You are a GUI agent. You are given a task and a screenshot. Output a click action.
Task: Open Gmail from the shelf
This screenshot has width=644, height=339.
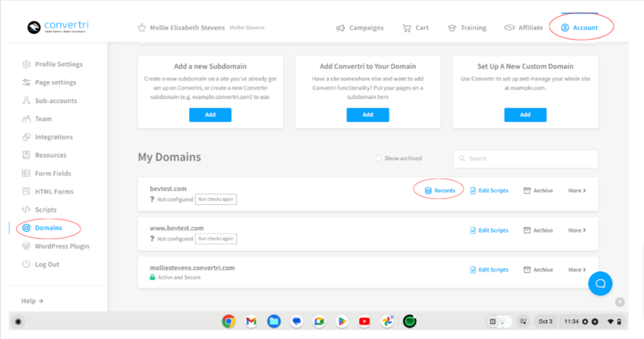click(251, 321)
